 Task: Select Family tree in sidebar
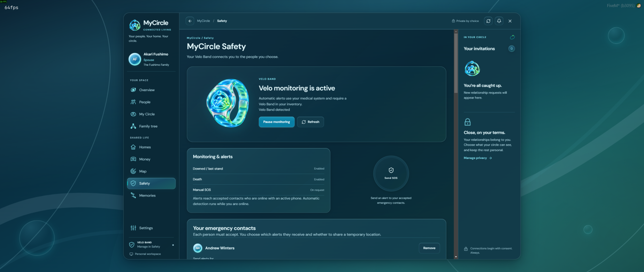click(151, 126)
